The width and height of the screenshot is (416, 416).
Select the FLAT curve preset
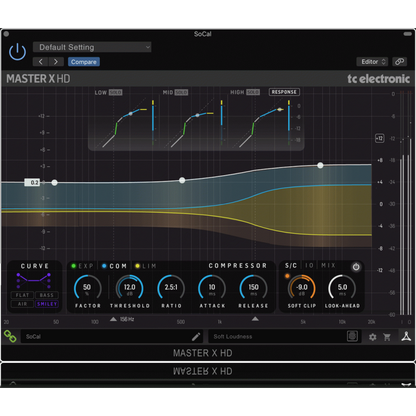coord(22,295)
